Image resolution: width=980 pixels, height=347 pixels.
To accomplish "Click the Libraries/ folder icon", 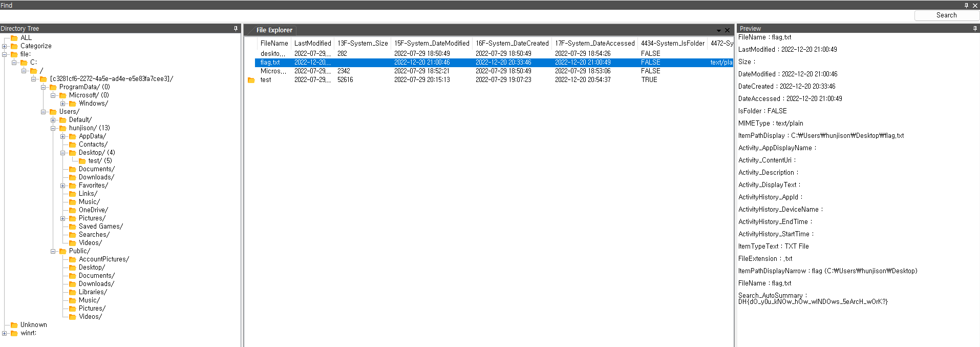I will (x=73, y=292).
